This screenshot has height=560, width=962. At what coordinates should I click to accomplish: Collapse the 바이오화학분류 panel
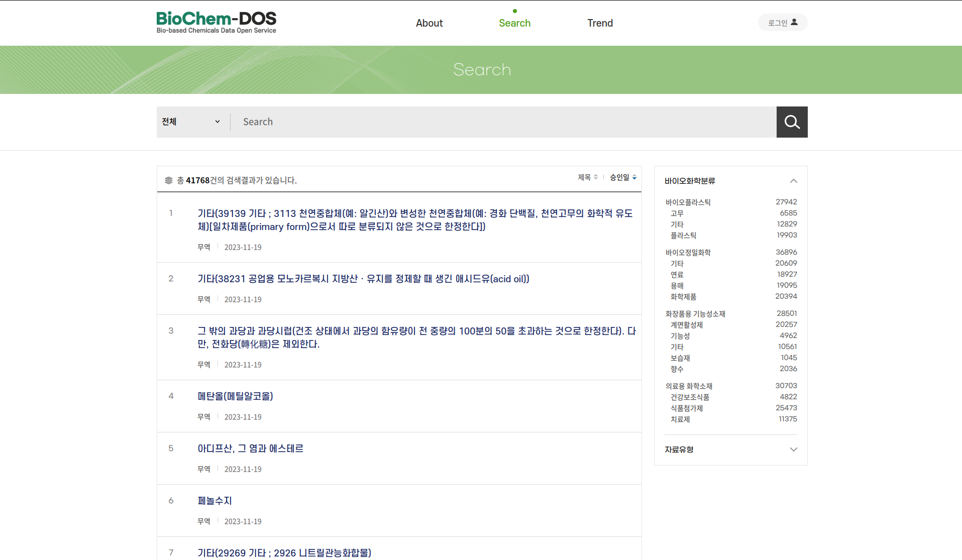tap(793, 181)
